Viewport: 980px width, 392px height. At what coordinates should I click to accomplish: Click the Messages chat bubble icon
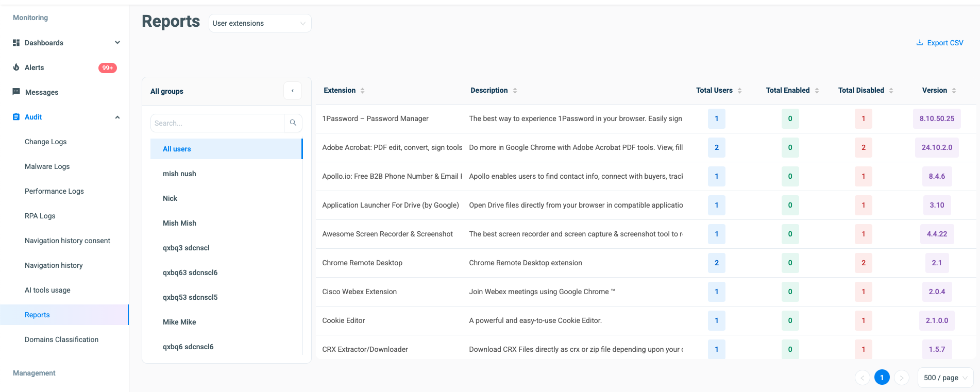(16, 92)
